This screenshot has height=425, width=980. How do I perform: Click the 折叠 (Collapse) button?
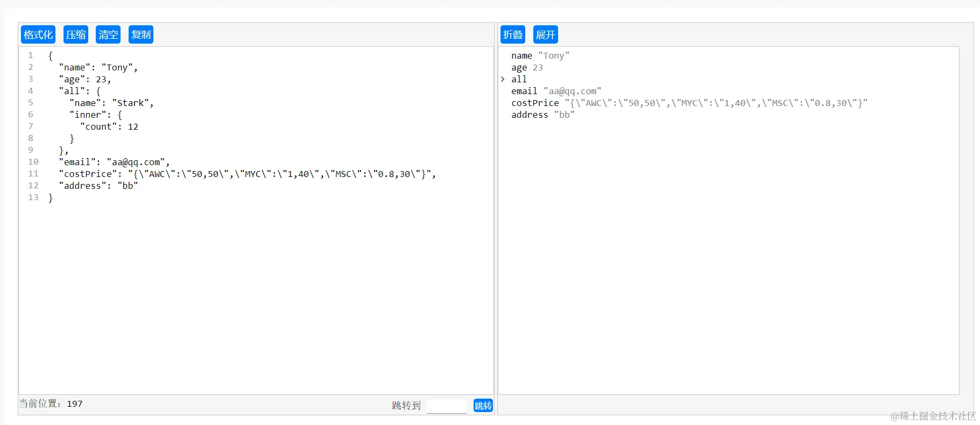pyautogui.click(x=513, y=35)
